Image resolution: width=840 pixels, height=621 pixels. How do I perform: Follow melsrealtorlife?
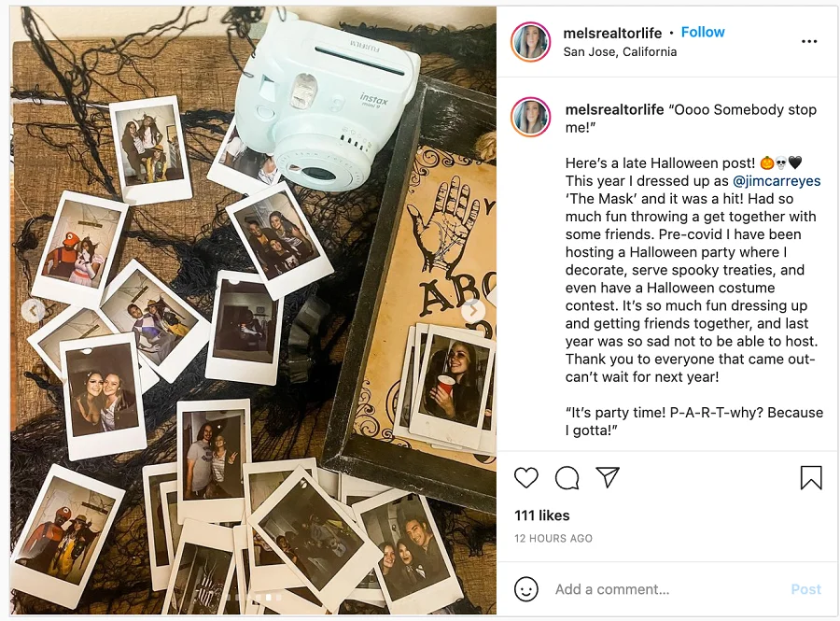[702, 32]
